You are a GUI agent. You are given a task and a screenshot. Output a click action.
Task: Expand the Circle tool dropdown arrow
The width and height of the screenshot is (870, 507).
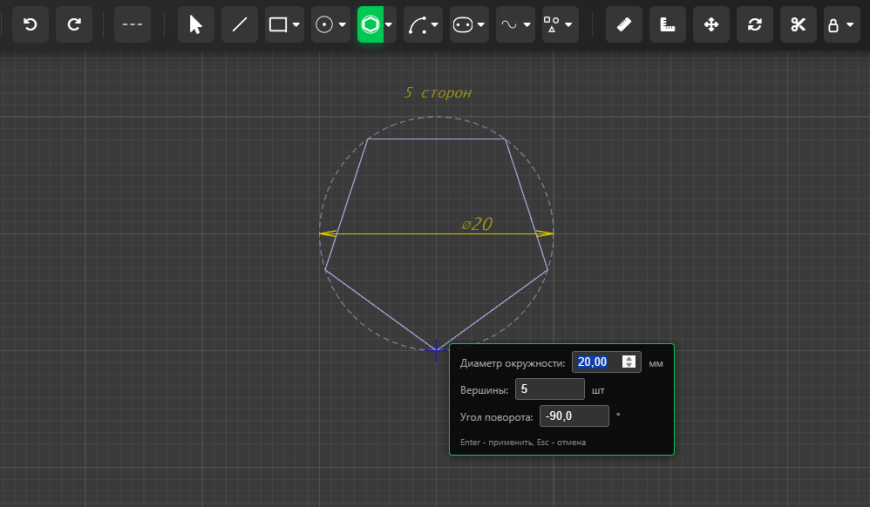342,24
